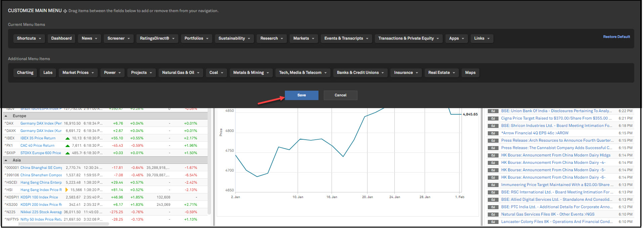Select the Dashboard menu item
The image size is (644, 230).
pyautogui.click(x=61, y=39)
